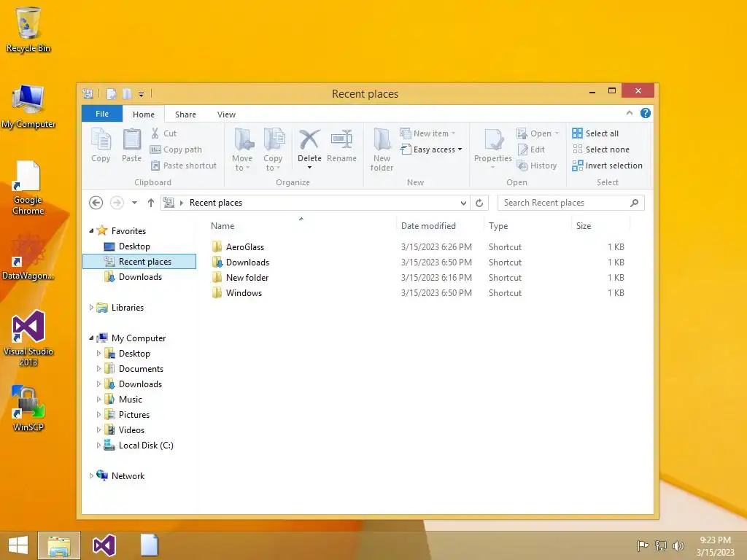Expand Local Disk (C:) node
The image size is (747, 560).
pos(98,446)
